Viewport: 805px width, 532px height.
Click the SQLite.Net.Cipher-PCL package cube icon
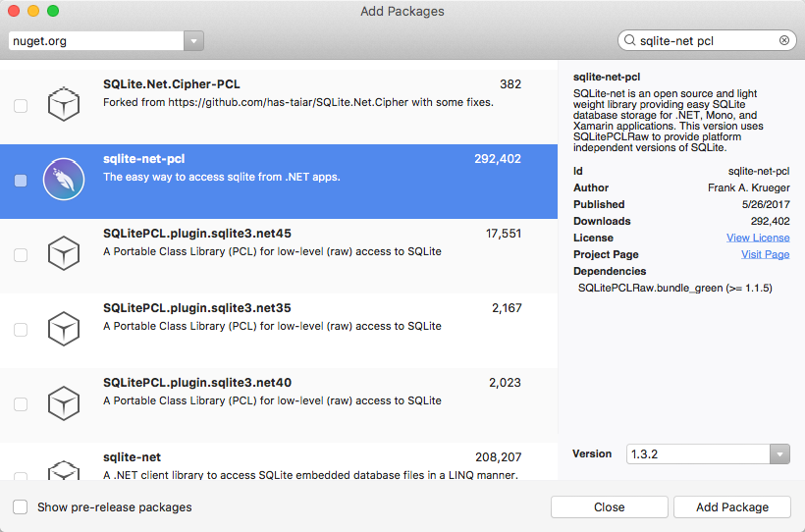pos(64,104)
